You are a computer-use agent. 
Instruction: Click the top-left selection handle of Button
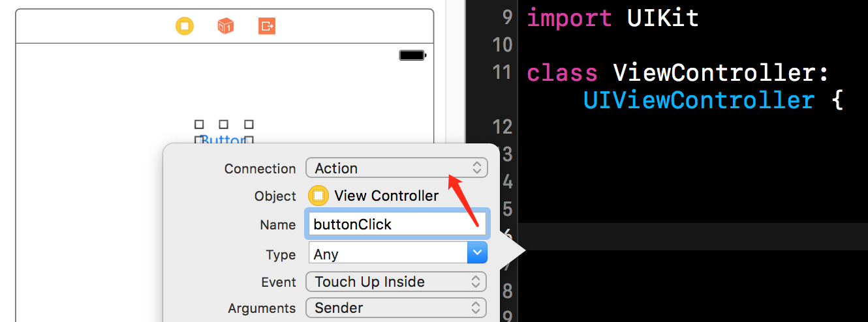click(x=199, y=124)
